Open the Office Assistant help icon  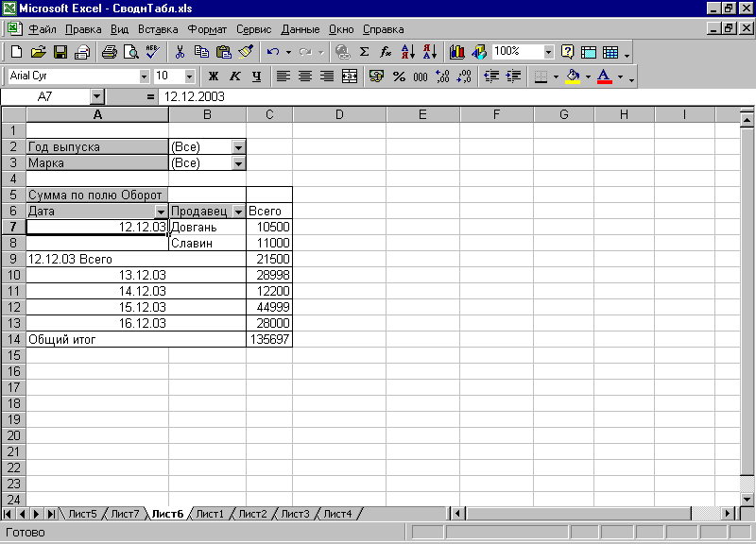(x=567, y=52)
